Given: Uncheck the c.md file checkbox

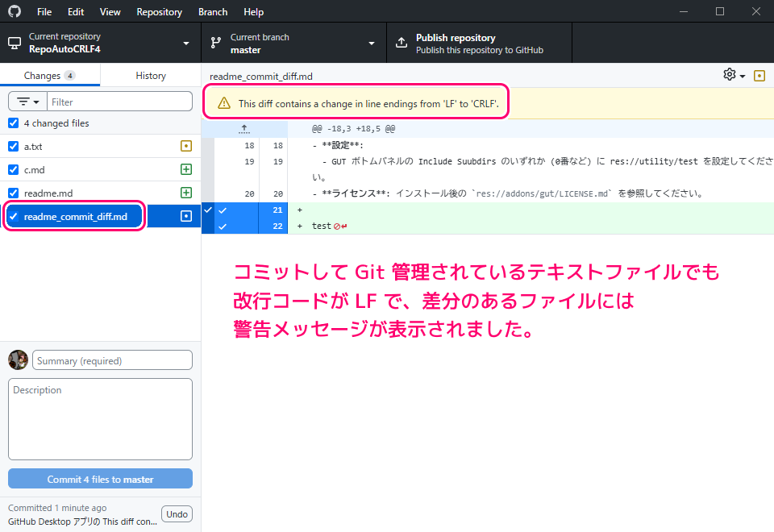Looking at the screenshot, I should click(x=13, y=170).
